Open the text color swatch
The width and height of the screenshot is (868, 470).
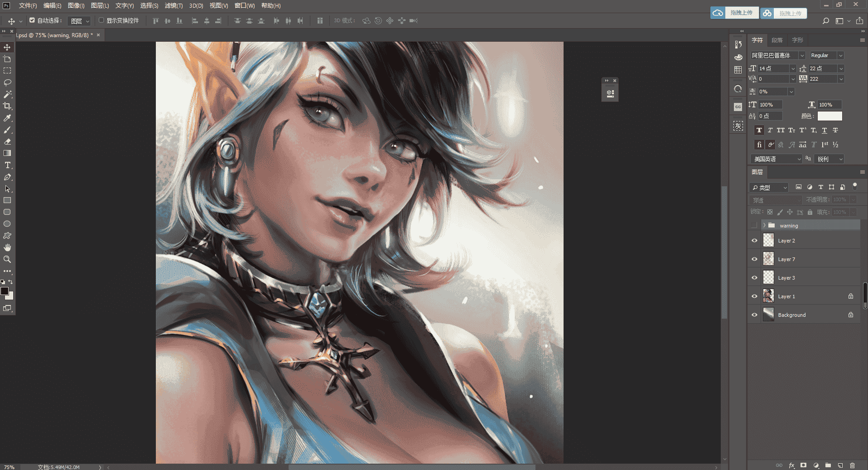click(x=829, y=116)
